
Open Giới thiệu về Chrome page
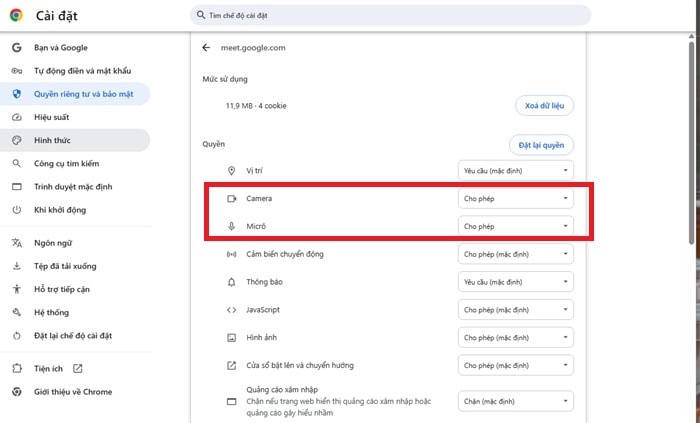coord(74,392)
